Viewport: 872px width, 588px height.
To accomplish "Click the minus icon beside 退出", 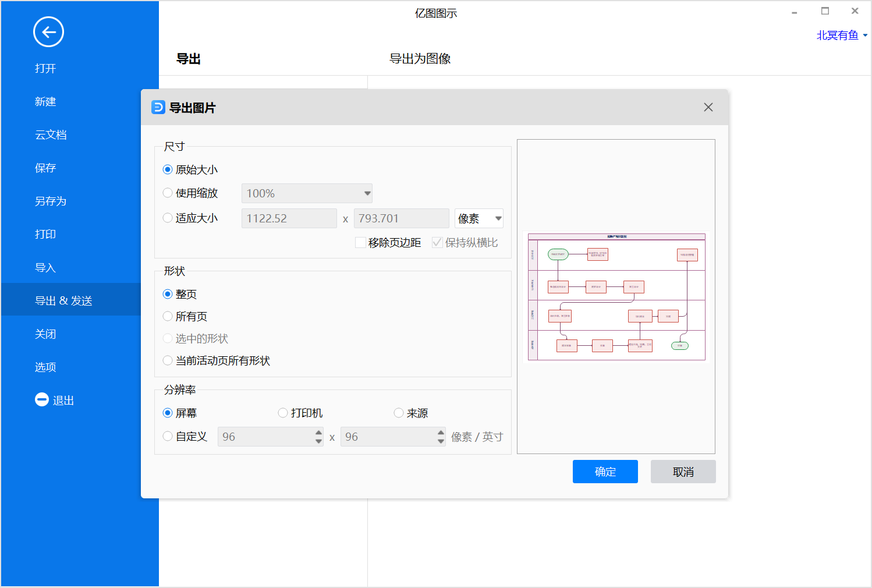I will (x=42, y=399).
